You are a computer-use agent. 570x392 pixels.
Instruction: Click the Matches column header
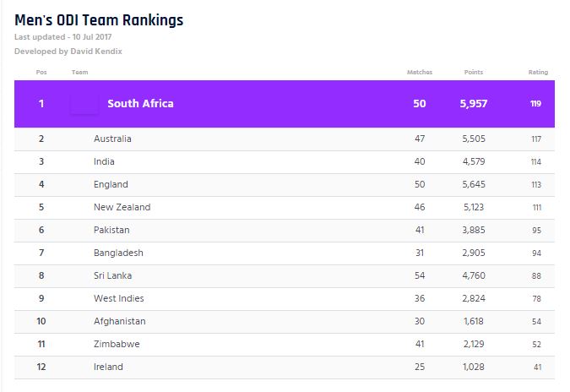tap(419, 72)
